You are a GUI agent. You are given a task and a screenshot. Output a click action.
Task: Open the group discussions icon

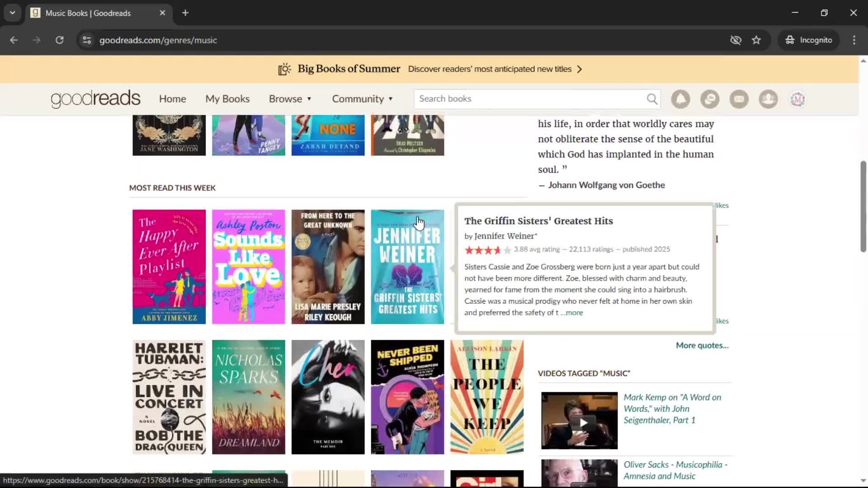710,99
